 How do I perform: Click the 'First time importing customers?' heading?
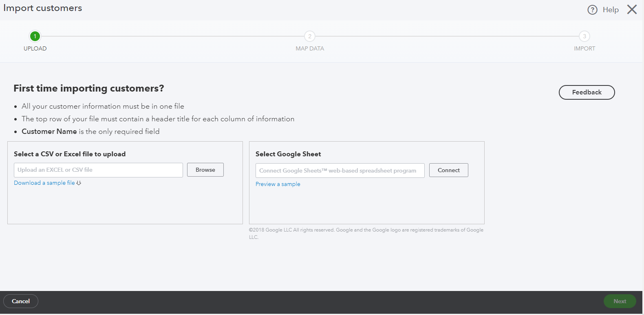pyautogui.click(x=89, y=88)
